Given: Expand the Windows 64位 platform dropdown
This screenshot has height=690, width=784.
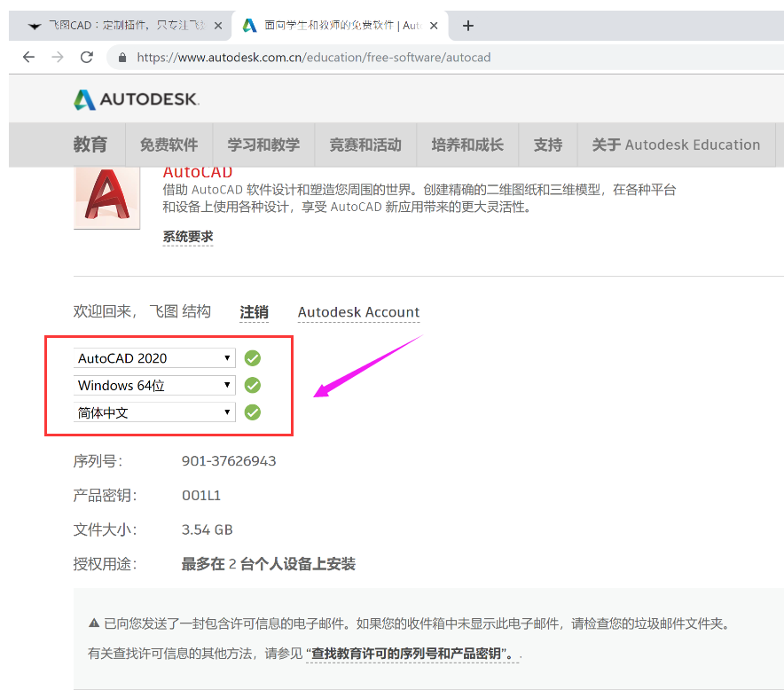Looking at the screenshot, I should coord(154,386).
